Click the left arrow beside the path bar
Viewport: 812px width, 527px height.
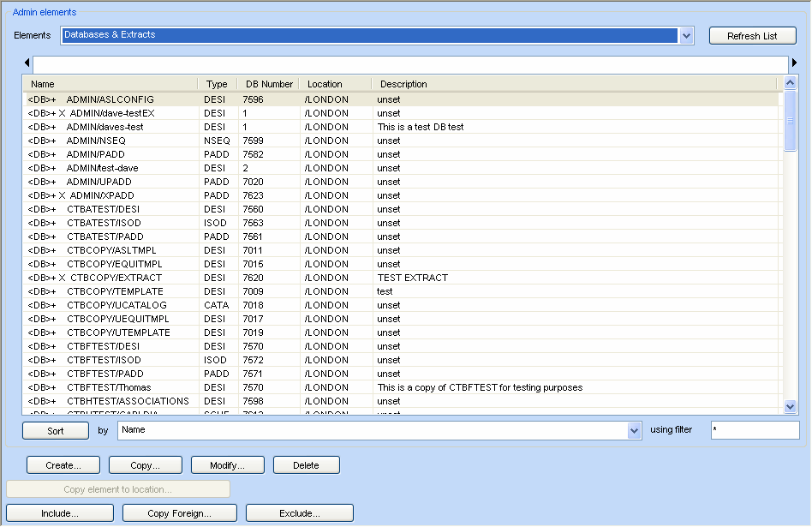tap(27, 63)
